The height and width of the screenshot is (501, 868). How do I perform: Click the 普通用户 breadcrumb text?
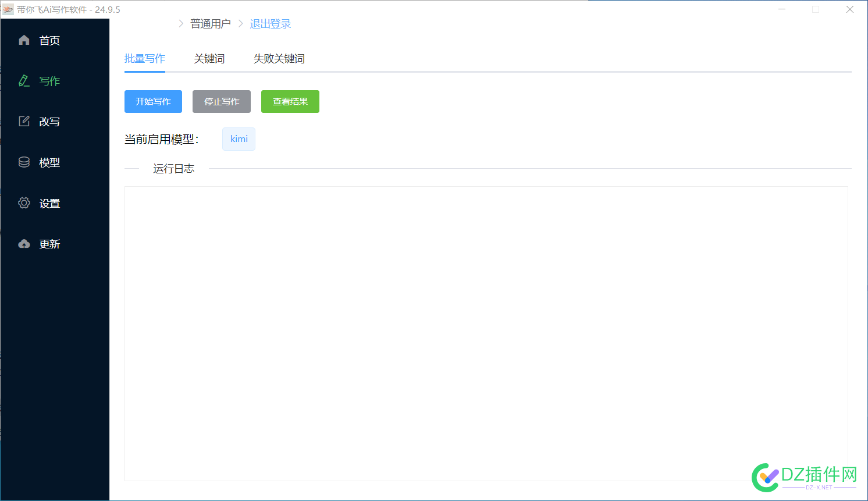pyautogui.click(x=211, y=24)
